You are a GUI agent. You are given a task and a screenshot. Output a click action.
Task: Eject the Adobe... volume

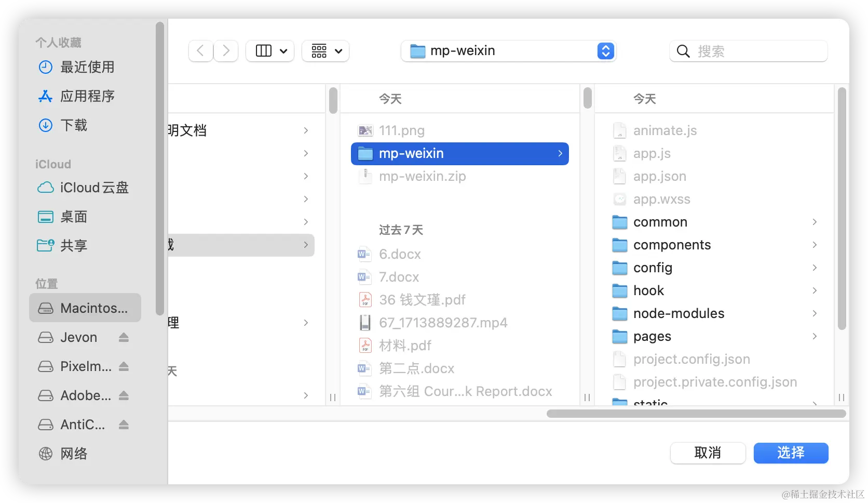[x=124, y=395]
